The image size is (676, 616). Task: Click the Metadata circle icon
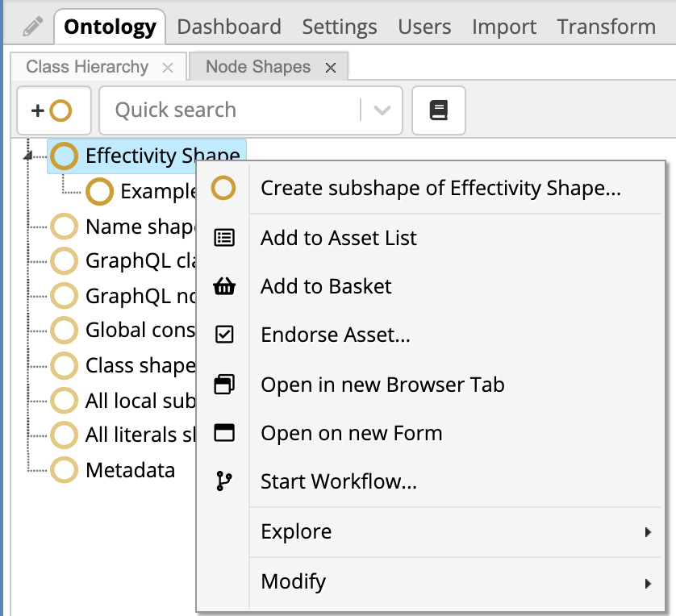(x=65, y=469)
